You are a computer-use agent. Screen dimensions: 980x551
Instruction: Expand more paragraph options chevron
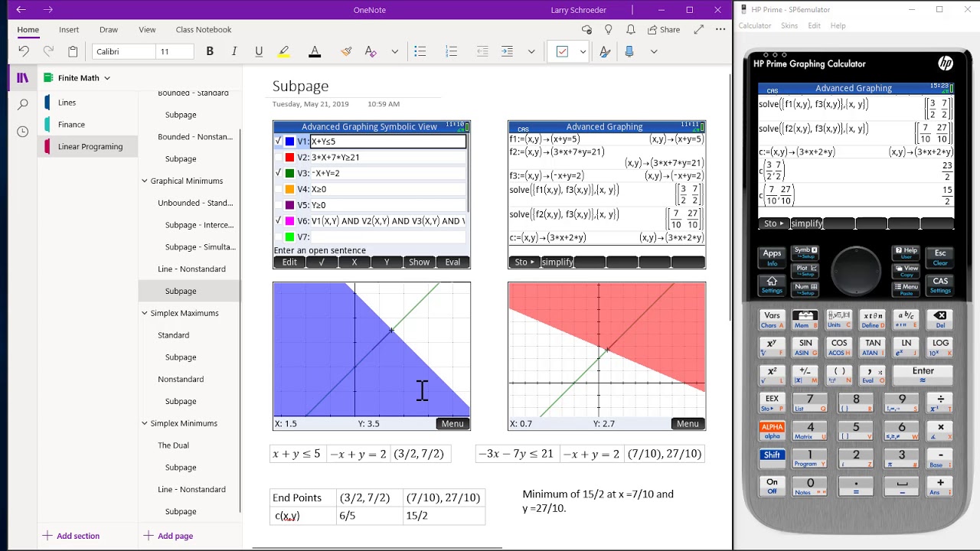coord(531,51)
